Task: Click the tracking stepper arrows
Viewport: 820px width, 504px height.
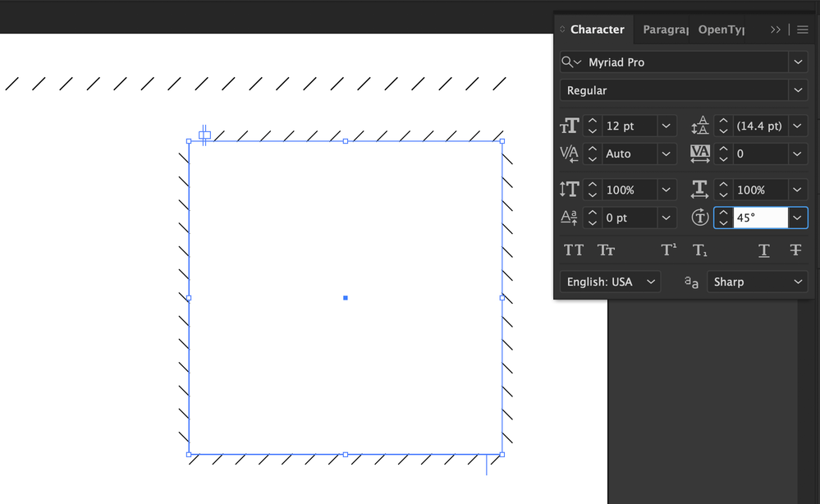Action: pos(723,153)
